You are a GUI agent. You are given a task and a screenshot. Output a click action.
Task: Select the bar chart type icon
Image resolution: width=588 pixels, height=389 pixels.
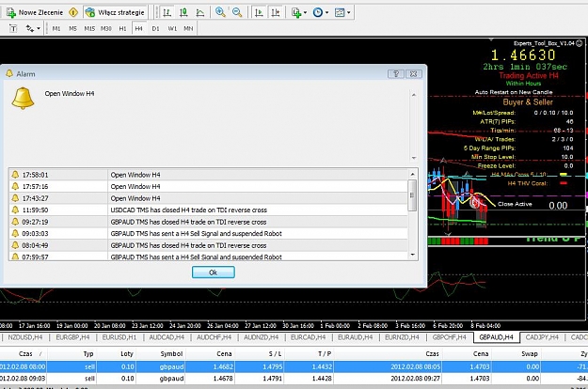tap(167, 12)
